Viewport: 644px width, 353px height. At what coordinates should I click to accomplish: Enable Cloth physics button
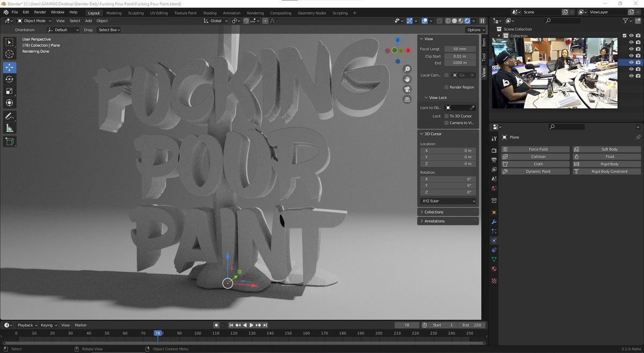click(536, 164)
